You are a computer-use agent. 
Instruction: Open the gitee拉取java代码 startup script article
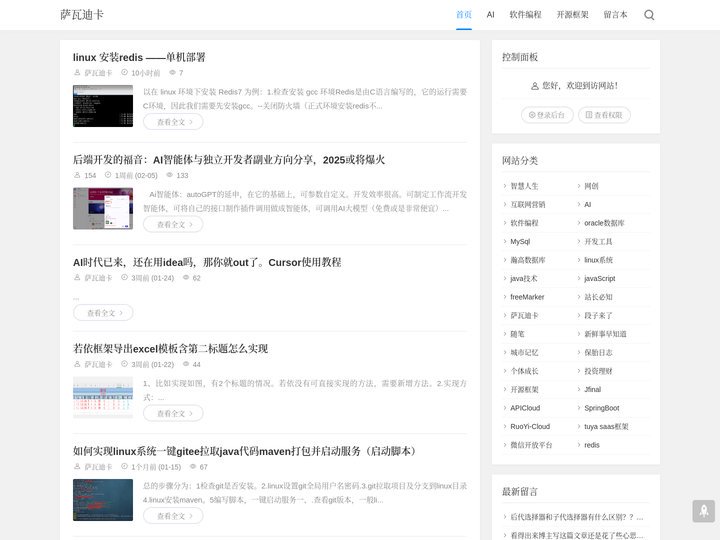(x=244, y=451)
